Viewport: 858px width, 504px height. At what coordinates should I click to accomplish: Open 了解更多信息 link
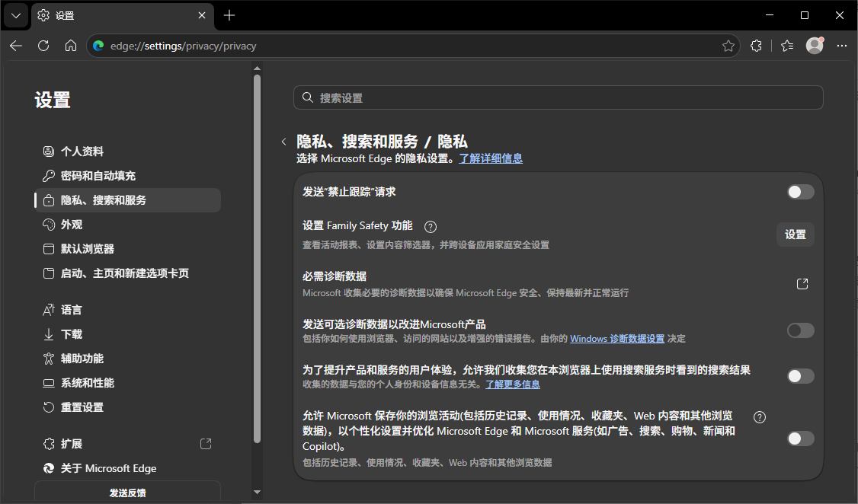click(513, 384)
